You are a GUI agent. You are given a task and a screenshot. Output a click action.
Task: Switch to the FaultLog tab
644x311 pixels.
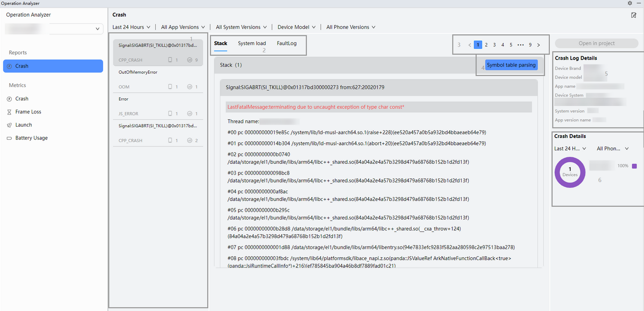(287, 44)
